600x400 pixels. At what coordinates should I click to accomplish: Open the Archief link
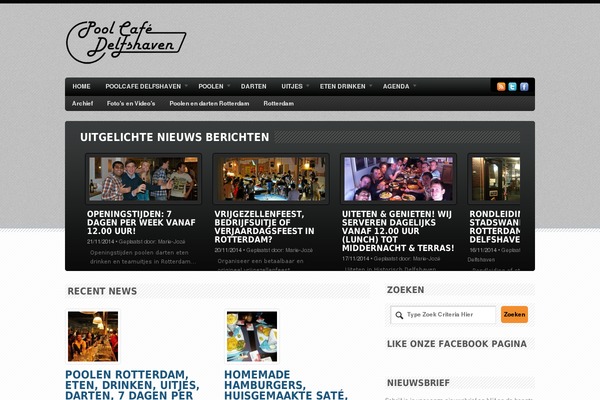click(82, 103)
